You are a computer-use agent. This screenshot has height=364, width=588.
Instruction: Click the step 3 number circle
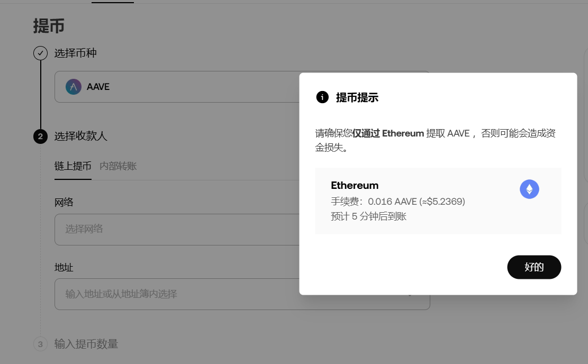pos(40,344)
